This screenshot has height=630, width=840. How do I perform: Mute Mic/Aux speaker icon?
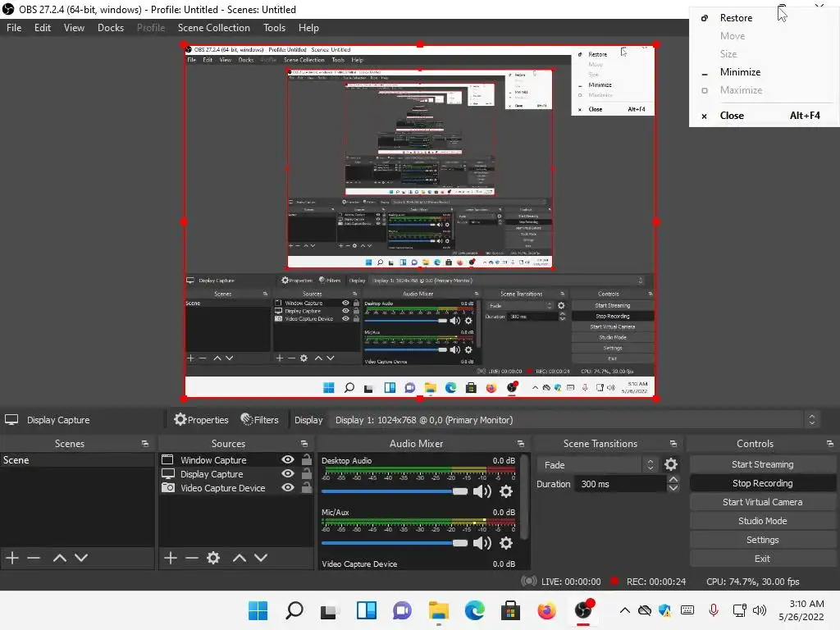[x=482, y=543]
